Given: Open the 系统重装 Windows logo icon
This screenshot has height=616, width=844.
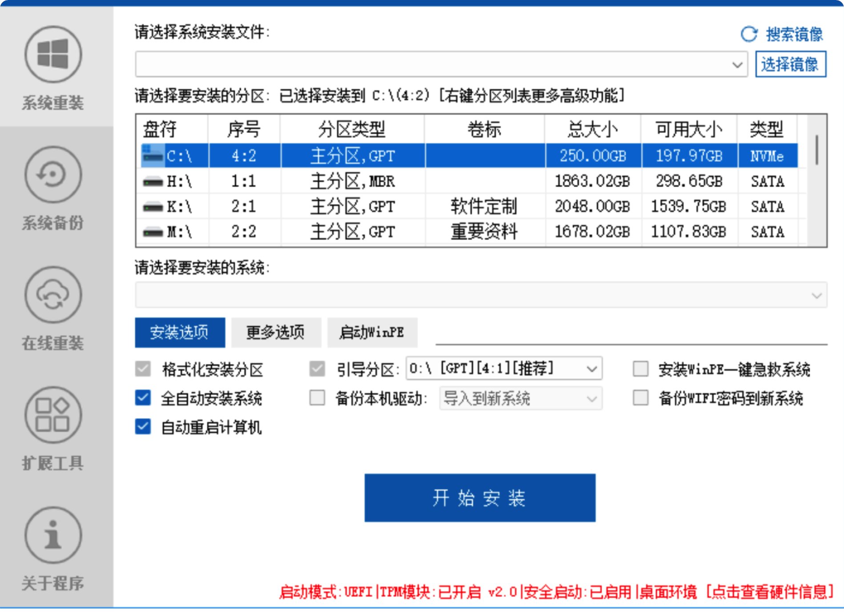Looking at the screenshot, I should click(x=53, y=54).
